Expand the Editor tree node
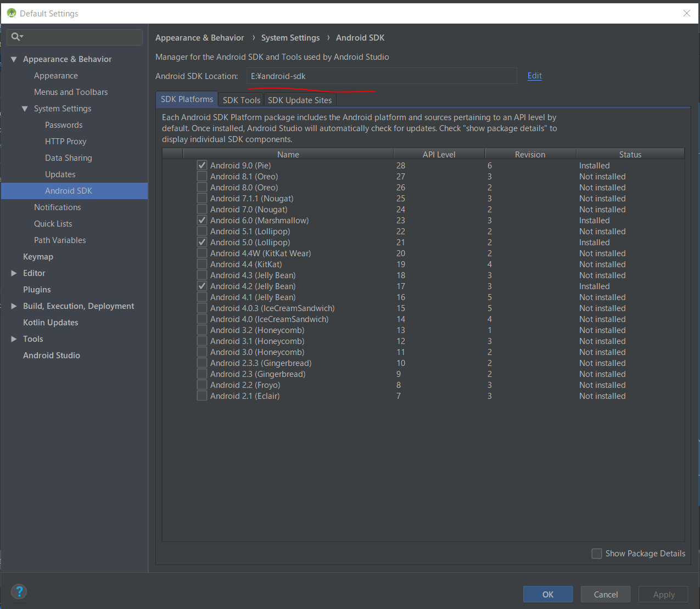 [14, 273]
